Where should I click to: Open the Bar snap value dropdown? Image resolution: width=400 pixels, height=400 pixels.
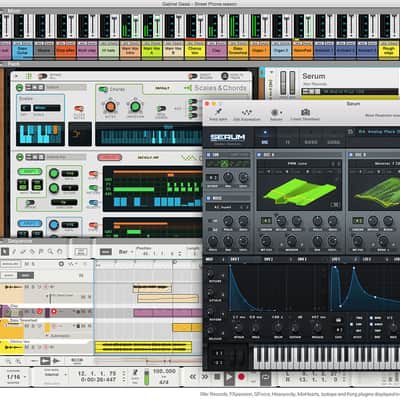[126, 252]
